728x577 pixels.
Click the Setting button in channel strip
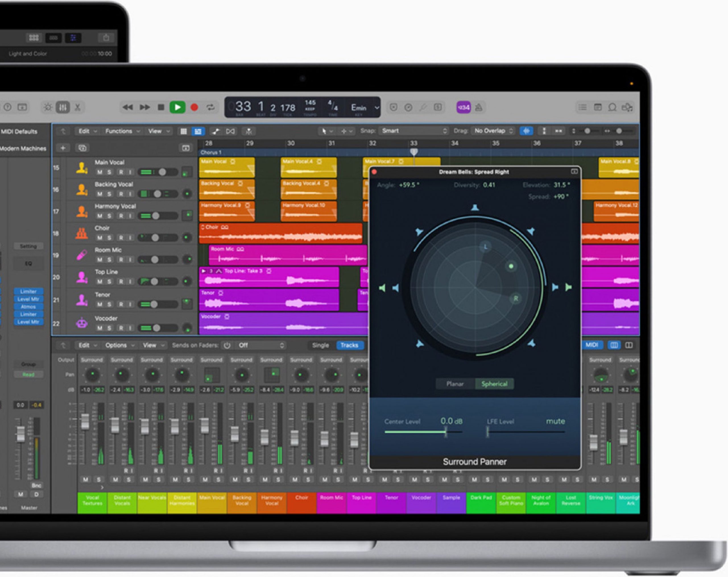28,246
